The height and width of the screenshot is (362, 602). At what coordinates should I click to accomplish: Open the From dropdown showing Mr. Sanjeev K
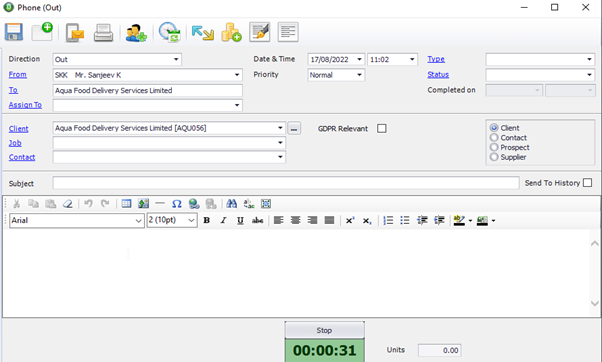[237, 75]
